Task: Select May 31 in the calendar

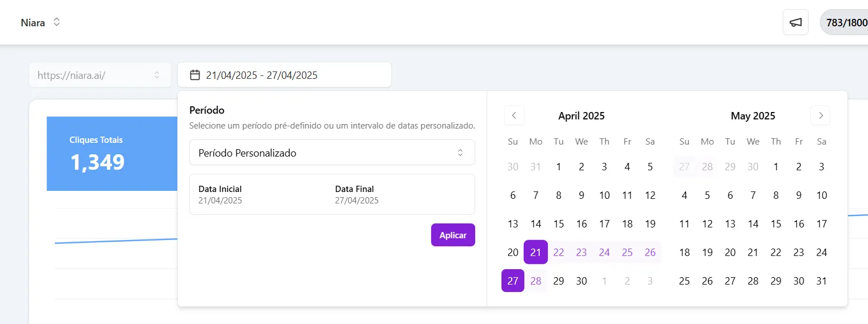Action: click(821, 281)
